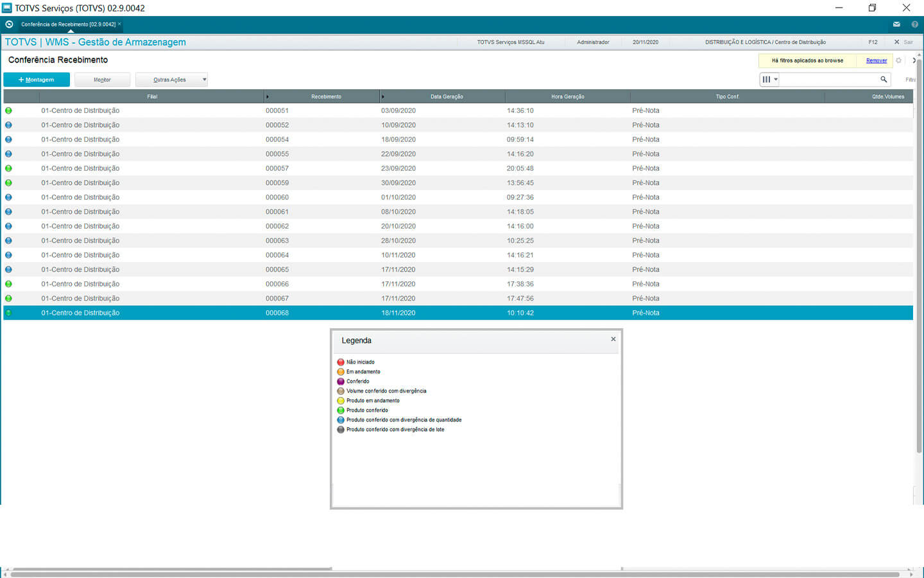Screen dimensions: 924x578
Task: Close the Legenda popup with X
Action: [x=613, y=339]
